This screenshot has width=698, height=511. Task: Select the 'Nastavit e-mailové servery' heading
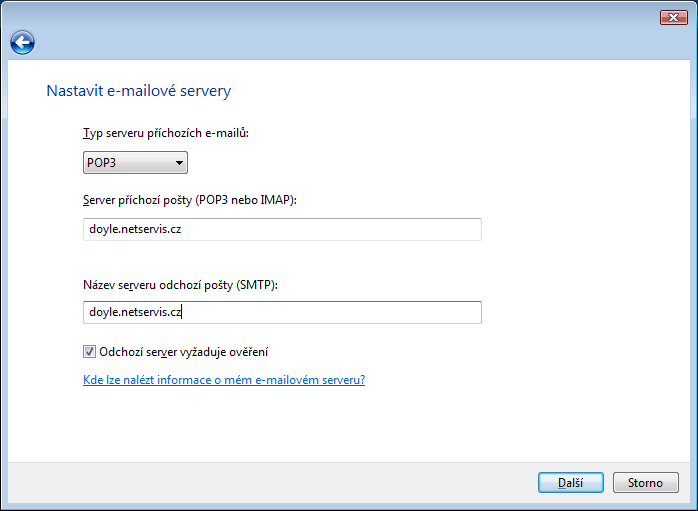139,91
